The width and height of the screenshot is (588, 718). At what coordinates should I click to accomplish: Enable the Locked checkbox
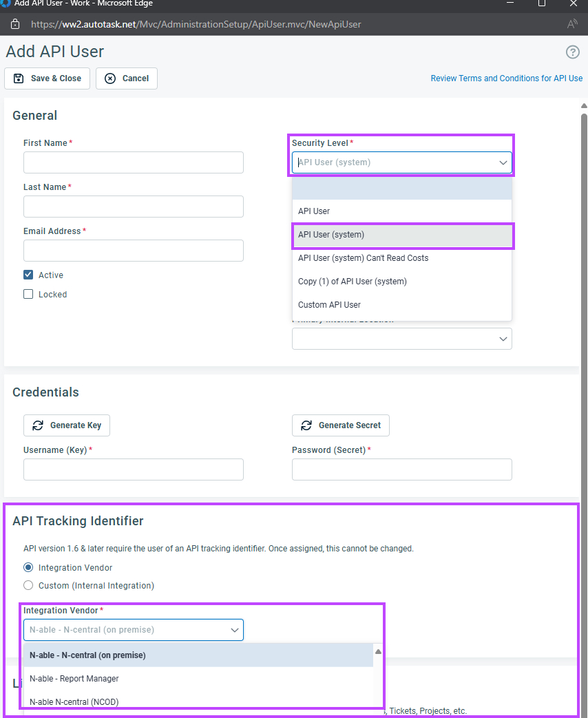pos(28,294)
